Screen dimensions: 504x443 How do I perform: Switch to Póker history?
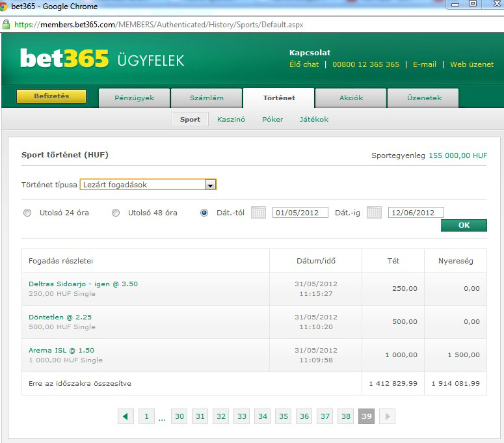point(272,119)
